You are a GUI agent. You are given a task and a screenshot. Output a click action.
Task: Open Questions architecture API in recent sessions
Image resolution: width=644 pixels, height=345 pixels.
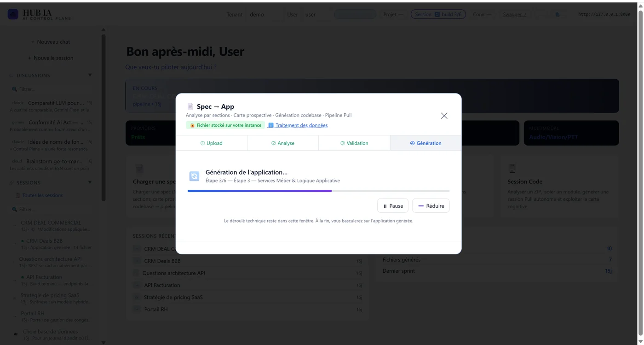[247, 273]
